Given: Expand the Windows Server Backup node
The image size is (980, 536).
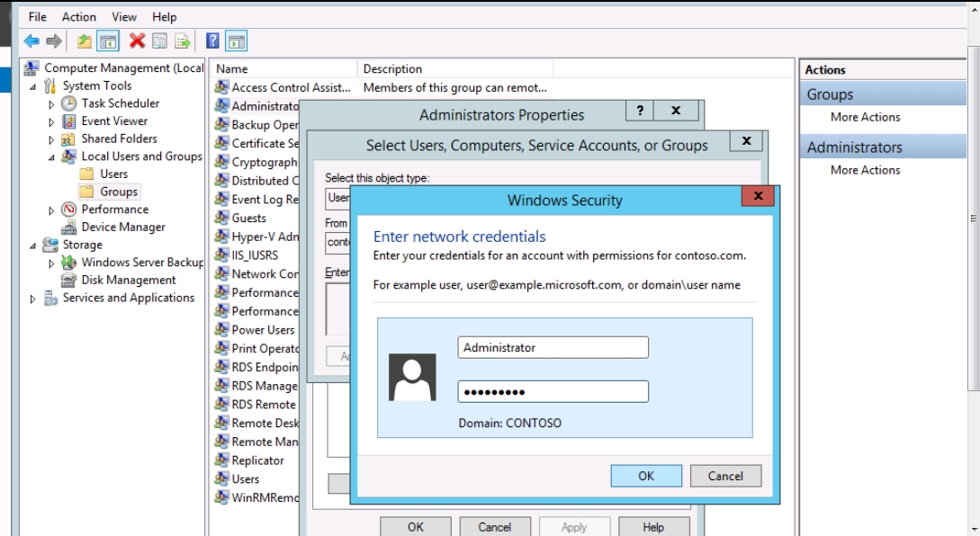Looking at the screenshot, I should [x=52, y=264].
